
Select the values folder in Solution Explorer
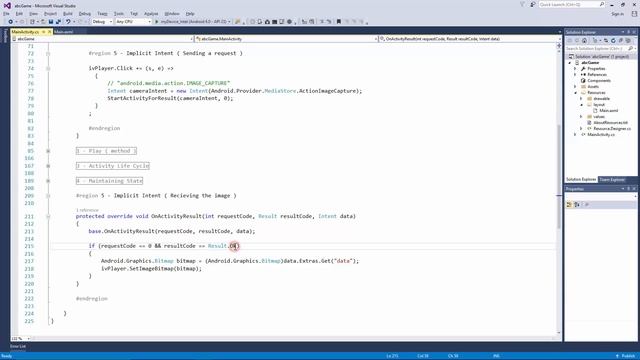coord(599,117)
